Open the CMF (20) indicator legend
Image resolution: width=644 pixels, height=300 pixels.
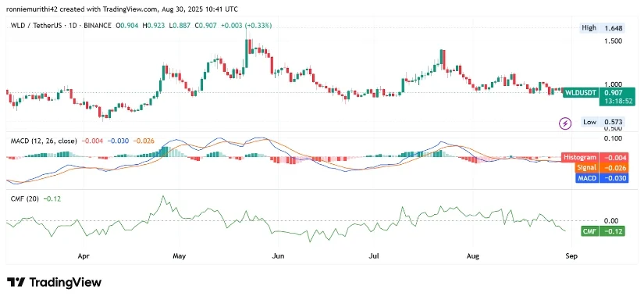point(25,199)
